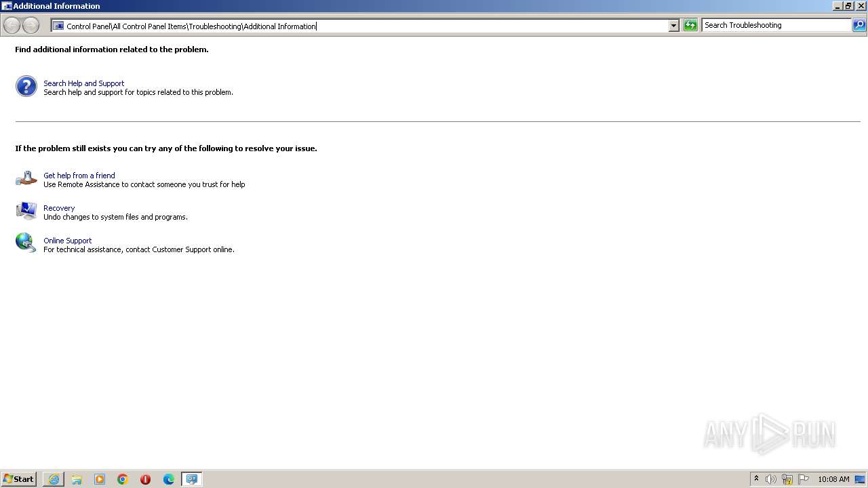Viewport: 868px width, 488px height.
Task: Launch Opera from the taskbar
Action: pos(145,479)
